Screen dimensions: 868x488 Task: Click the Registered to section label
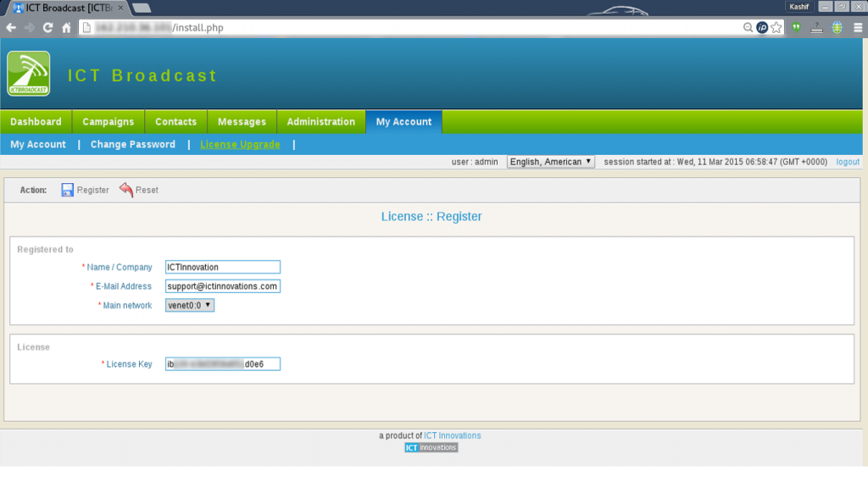(46, 250)
